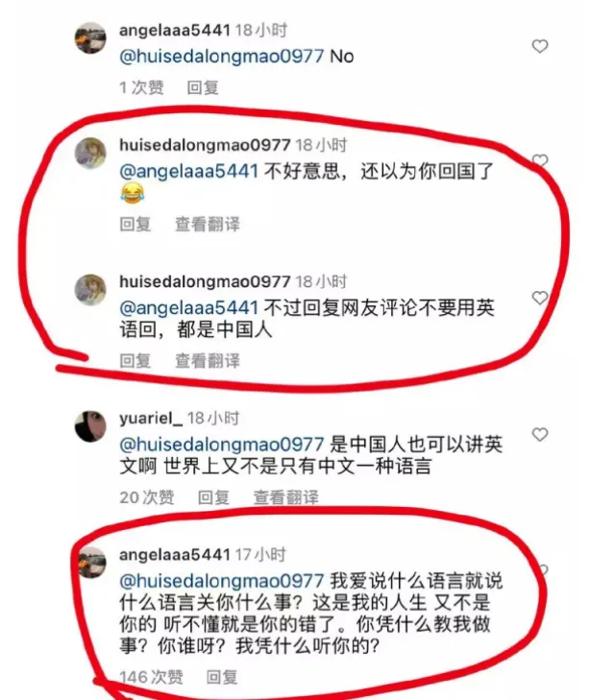Click 回复 under "还以为你回国了" comment
590x700 pixels.
[135, 224]
